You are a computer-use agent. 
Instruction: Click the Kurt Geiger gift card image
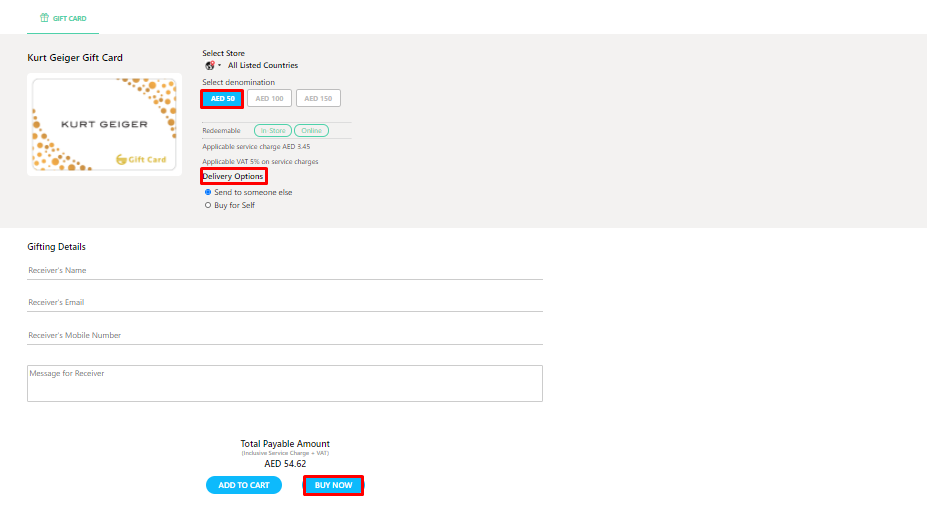(x=104, y=124)
